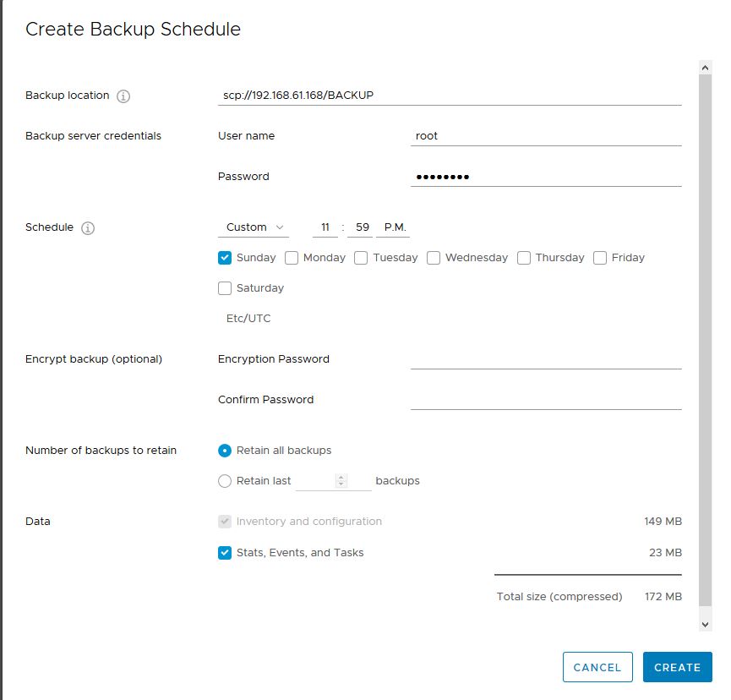Viewport: 731px width, 700px height.
Task: Click the CREATE button
Action: 678,667
